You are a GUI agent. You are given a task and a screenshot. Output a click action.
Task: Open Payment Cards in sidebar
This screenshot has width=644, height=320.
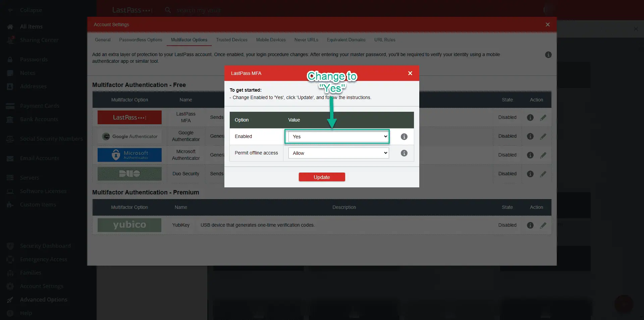click(40, 106)
